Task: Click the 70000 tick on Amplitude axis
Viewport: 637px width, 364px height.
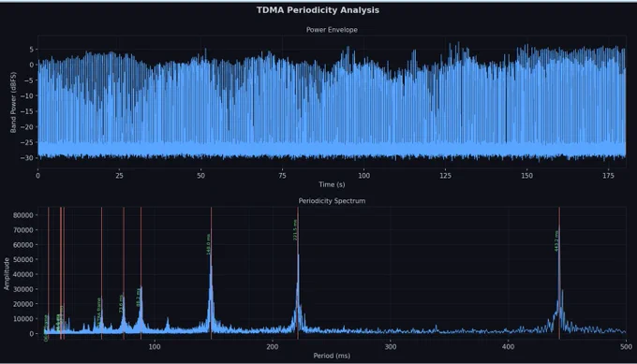Action: (x=23, y=230)
